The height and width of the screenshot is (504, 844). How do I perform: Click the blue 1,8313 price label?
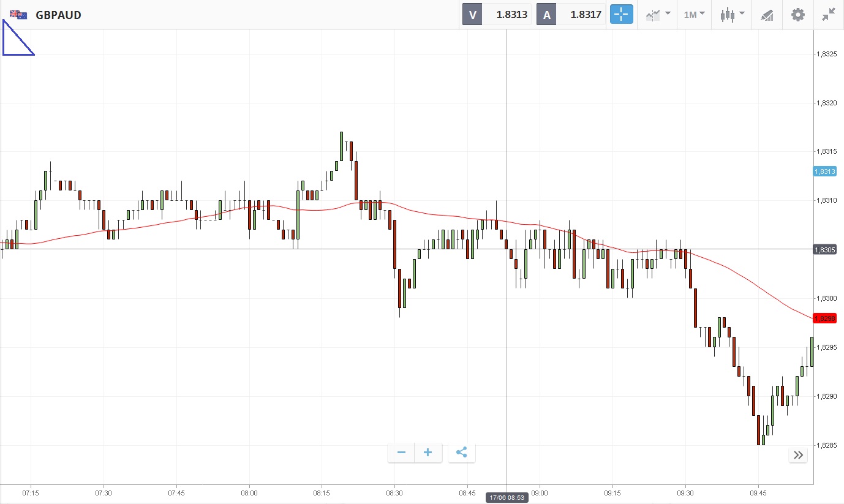(825, 171)
